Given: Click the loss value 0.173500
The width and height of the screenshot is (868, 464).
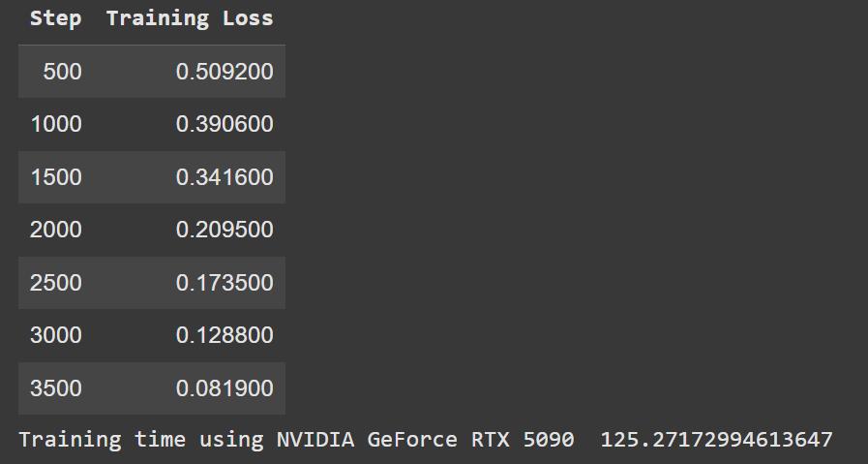Looking at the screenshot, I should [224, 283].
